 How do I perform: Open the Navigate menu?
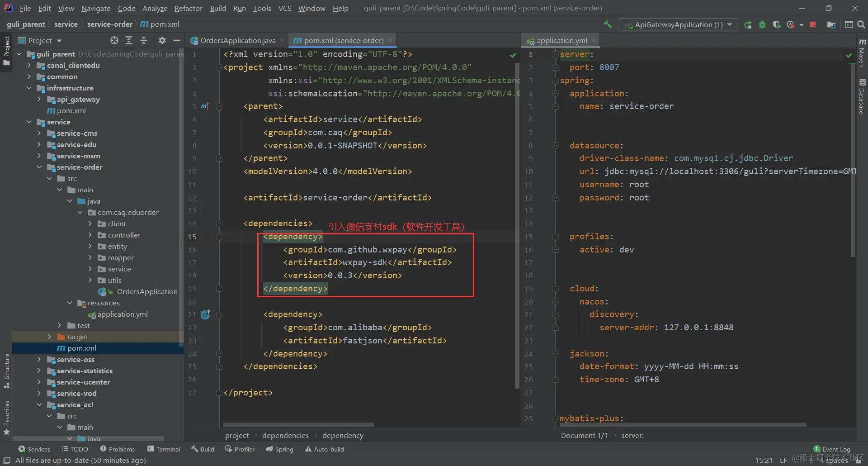(96, 8)
